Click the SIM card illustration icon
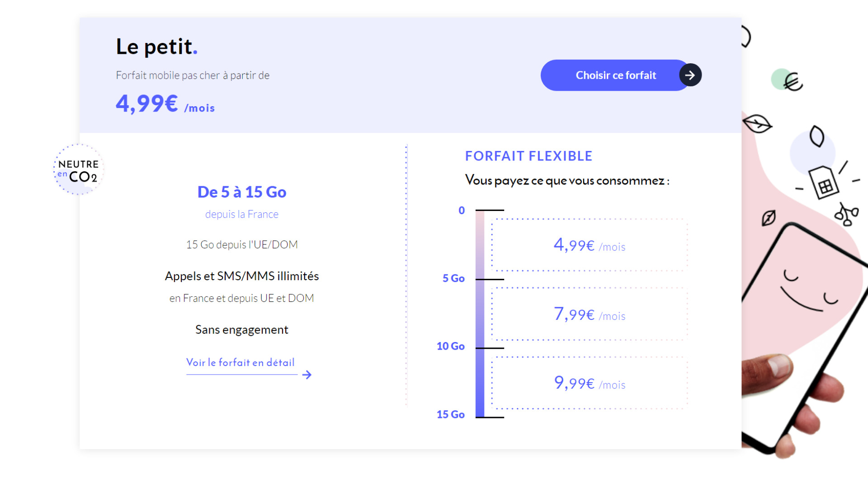The height and width of the screenshot is (488, 868). tap(823, 182)
